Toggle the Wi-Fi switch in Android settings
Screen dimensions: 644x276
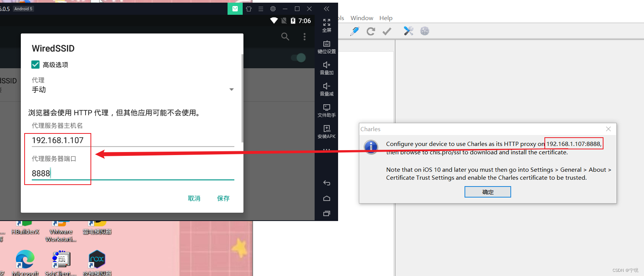click(298, 58)
